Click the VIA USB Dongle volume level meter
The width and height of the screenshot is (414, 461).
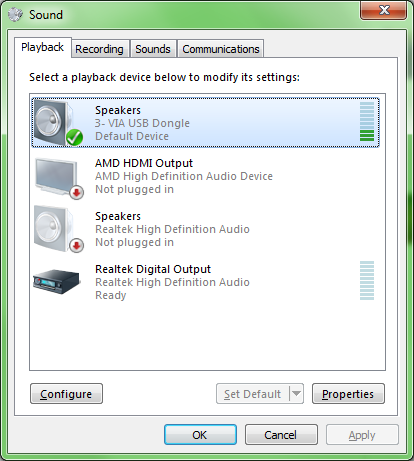tap(367, 121)
